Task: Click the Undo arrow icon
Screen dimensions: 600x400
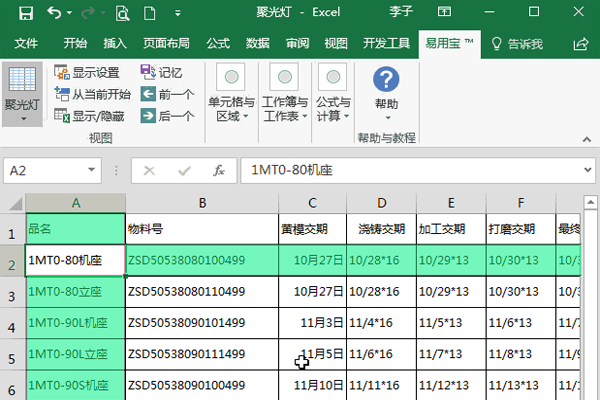Action: pyautogui.click(x=54, y=14)
